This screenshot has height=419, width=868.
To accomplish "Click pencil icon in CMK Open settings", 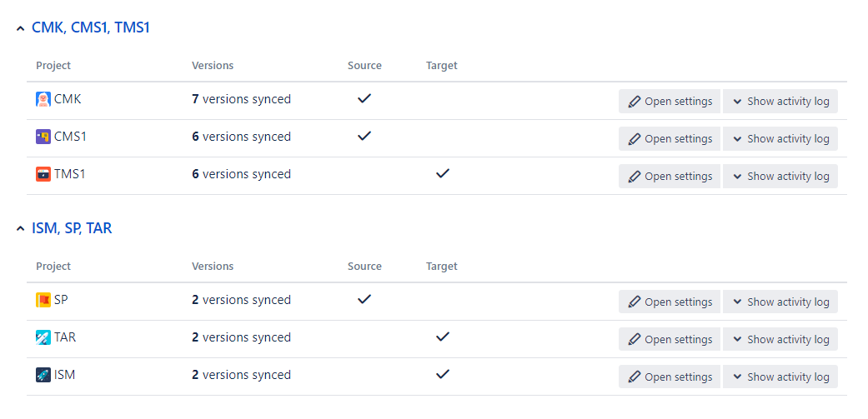I will [635, 102].
